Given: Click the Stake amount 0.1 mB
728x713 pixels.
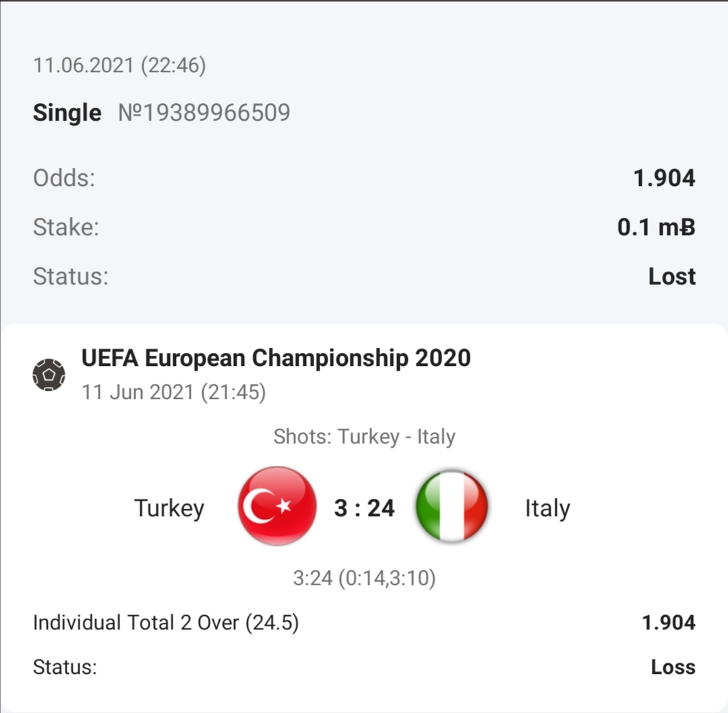Looking at the screenshot, I should (x=656, y=227).
